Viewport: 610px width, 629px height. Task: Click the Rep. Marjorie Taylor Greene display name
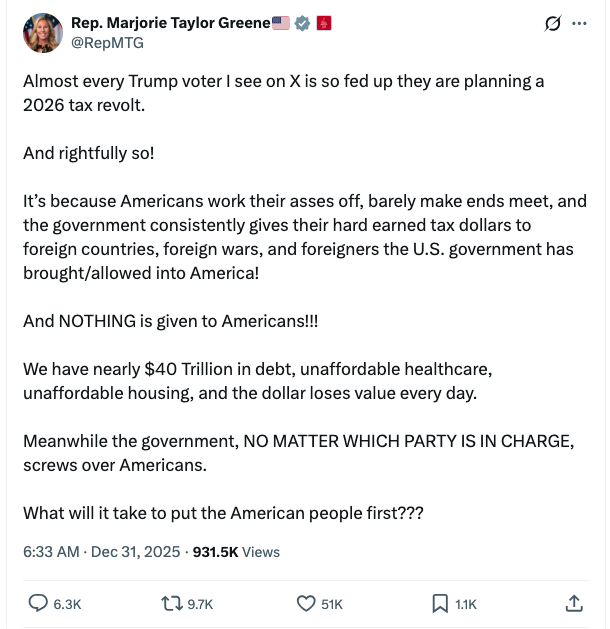(x=170, y=23)
